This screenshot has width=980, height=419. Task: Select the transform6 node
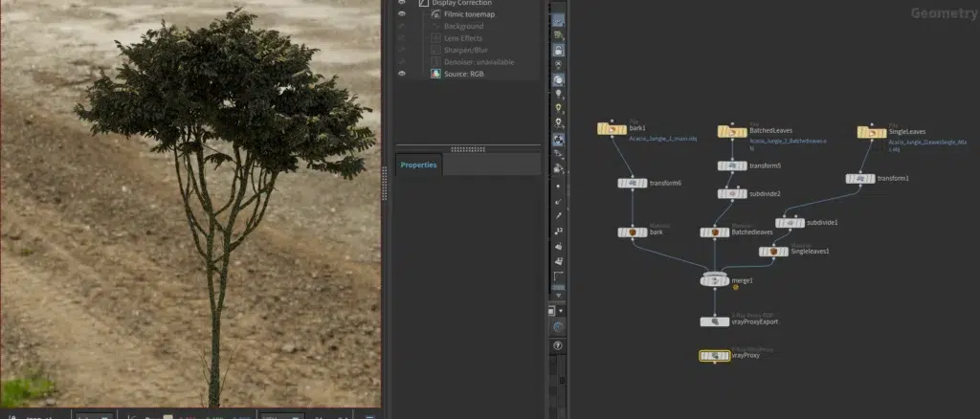[633, 183]
